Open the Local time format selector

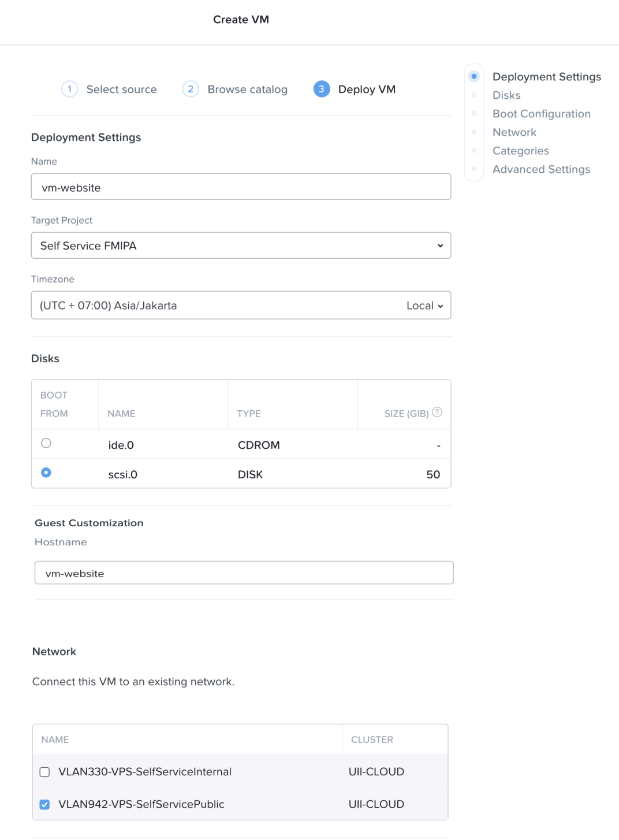click(x=424, y=305)
